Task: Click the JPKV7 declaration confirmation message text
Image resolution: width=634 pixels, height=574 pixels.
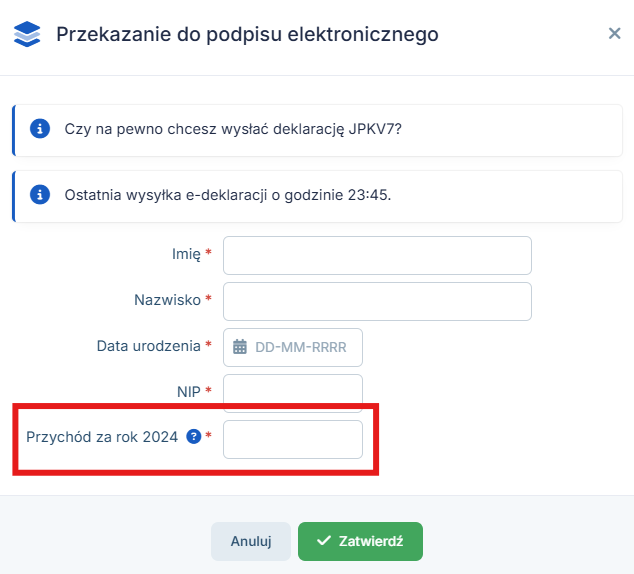Action: click(233, 129)
